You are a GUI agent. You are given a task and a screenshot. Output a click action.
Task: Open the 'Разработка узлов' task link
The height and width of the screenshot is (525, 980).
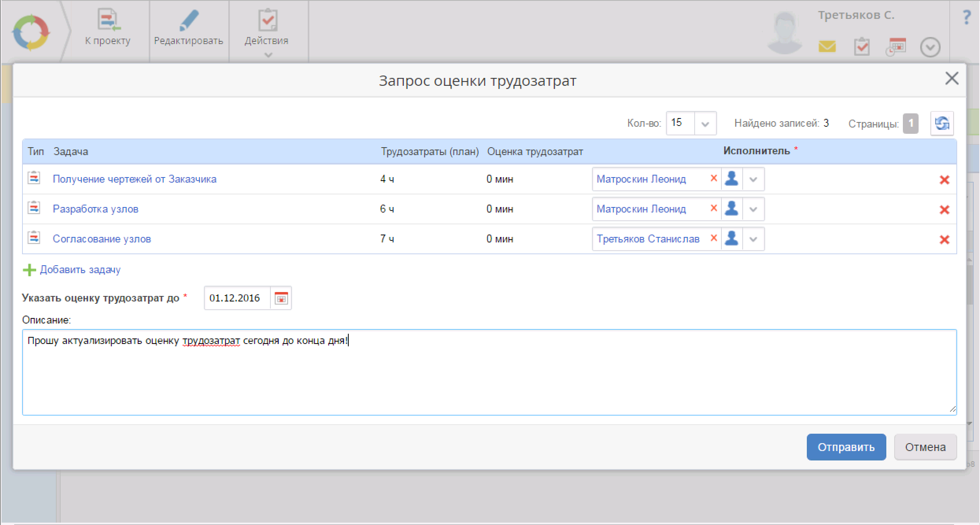pos(96,209)
